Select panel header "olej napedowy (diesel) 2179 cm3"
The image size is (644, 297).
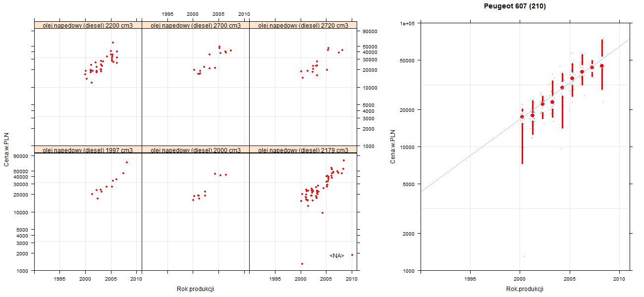(x=303, y=150)
